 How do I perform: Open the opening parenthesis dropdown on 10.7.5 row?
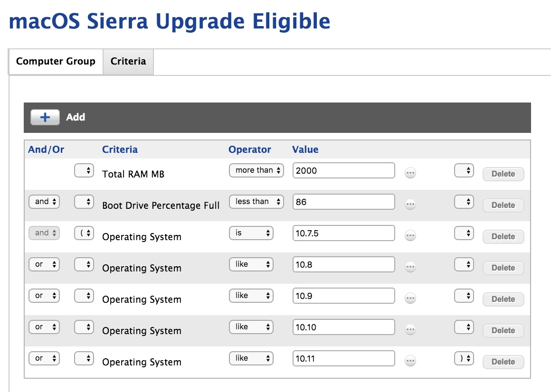84,233
